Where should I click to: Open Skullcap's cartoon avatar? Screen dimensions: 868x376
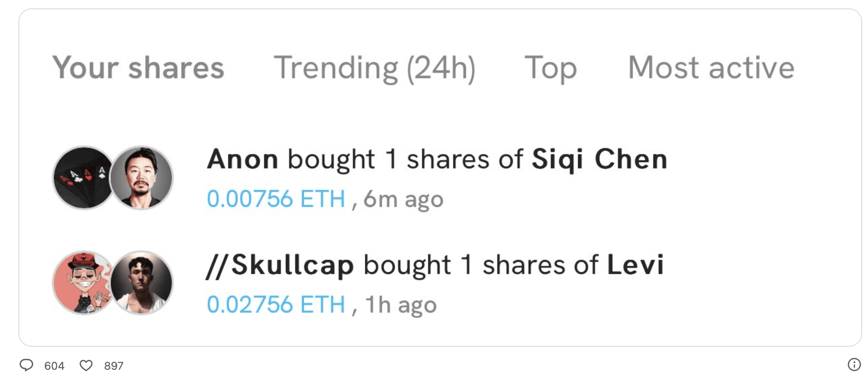83,283
